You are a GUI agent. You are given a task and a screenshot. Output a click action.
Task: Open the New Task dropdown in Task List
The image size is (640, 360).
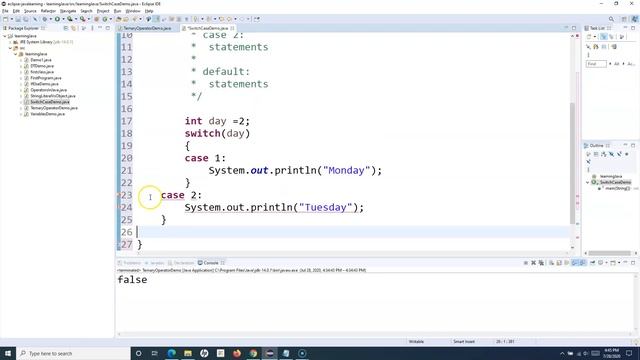595,37
